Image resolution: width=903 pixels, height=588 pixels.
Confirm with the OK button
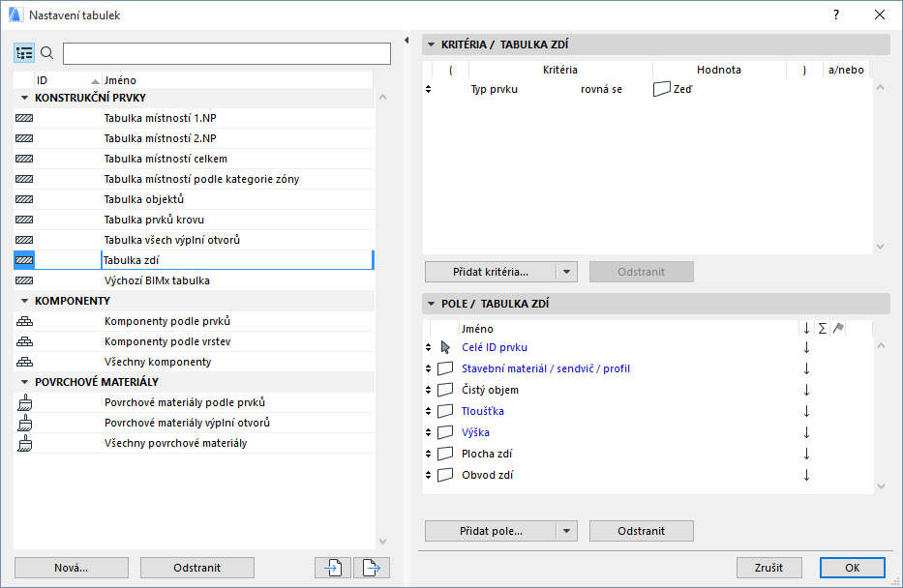point(853,568)
